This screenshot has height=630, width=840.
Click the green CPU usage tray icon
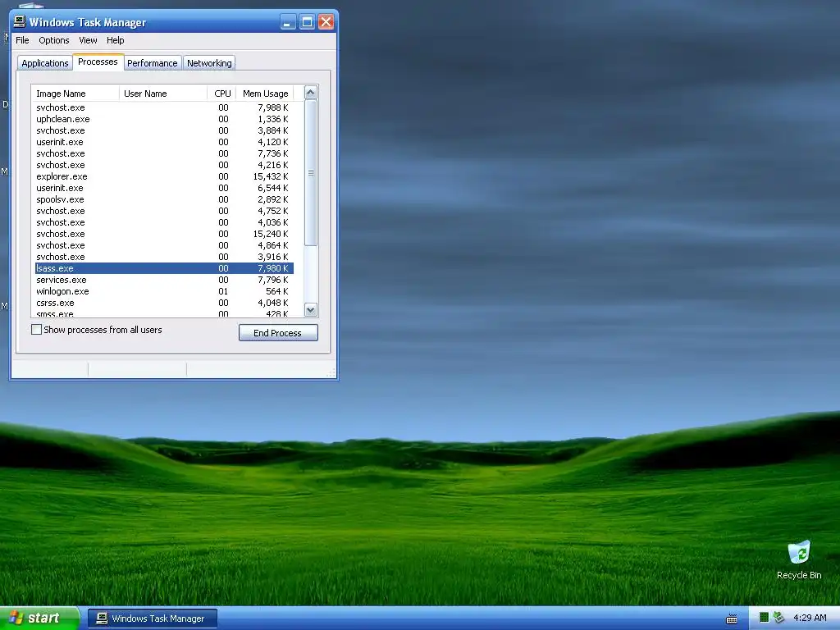[x=764, y=618]
